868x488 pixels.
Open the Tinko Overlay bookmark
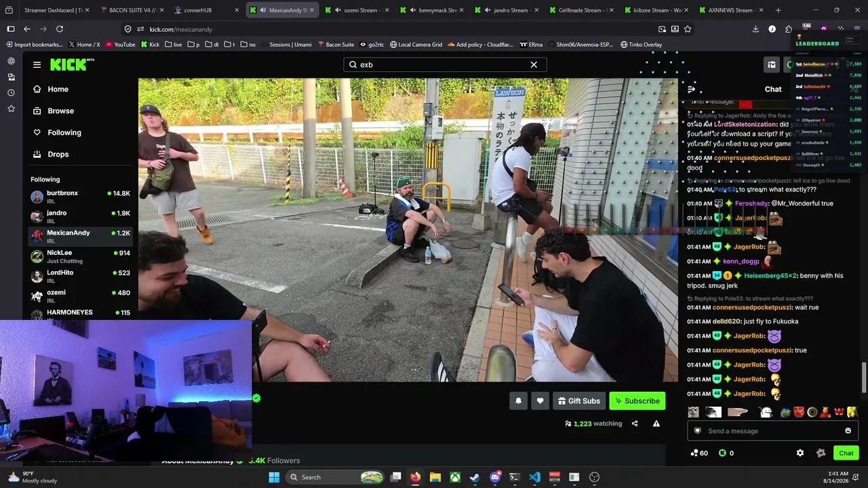coord(641,45)
